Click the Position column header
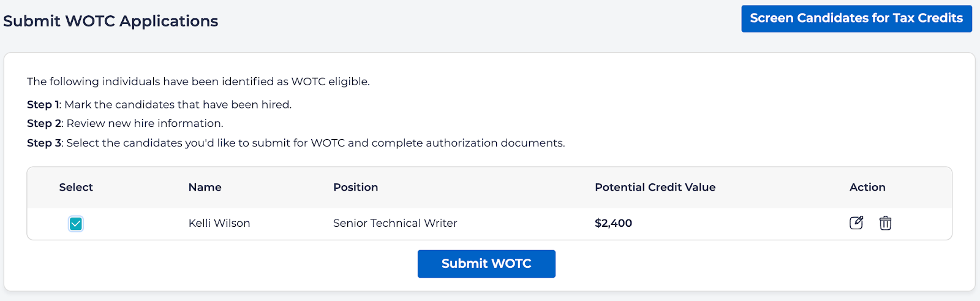The width and height of the screenshot is (980, 301). (x=355, y=187)
